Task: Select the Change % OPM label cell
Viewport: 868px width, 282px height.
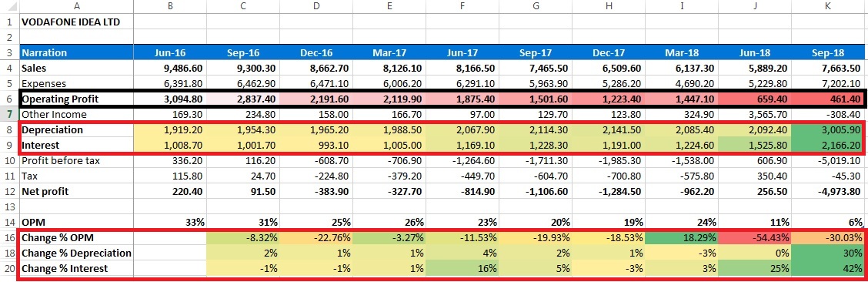Action: [76, 237]
